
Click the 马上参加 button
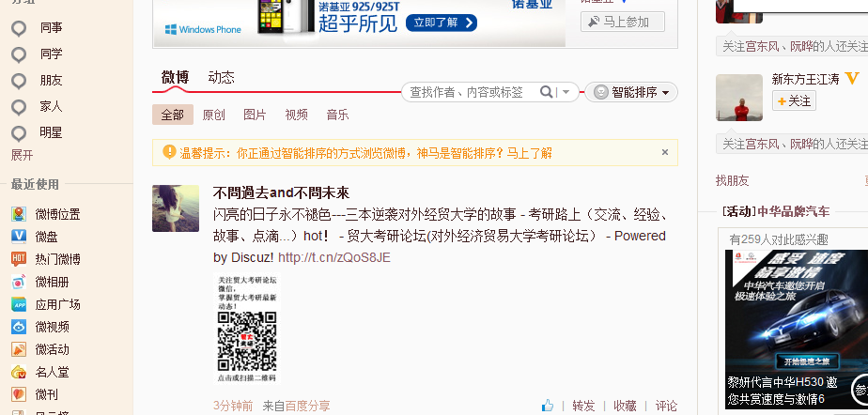pos(623,22)
